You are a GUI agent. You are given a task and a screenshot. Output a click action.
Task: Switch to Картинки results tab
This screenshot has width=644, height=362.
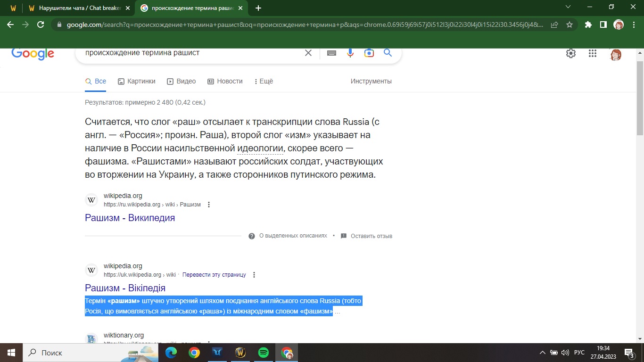136,81
